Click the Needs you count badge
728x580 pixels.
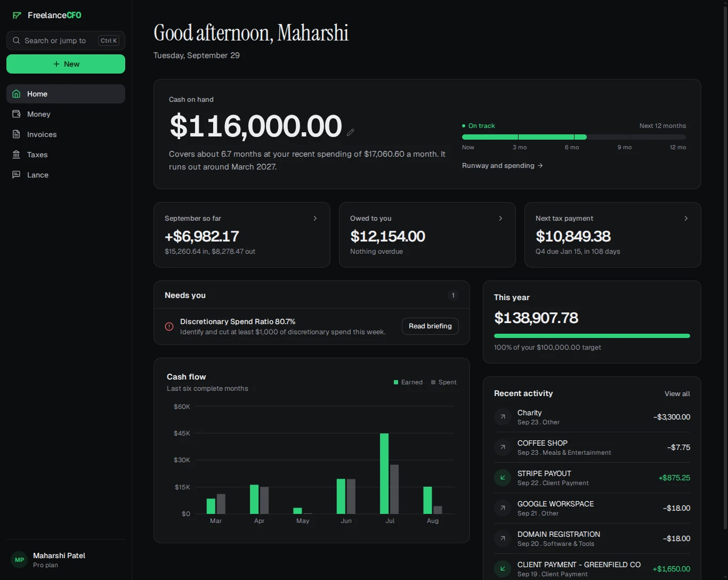tap(453, 295)
